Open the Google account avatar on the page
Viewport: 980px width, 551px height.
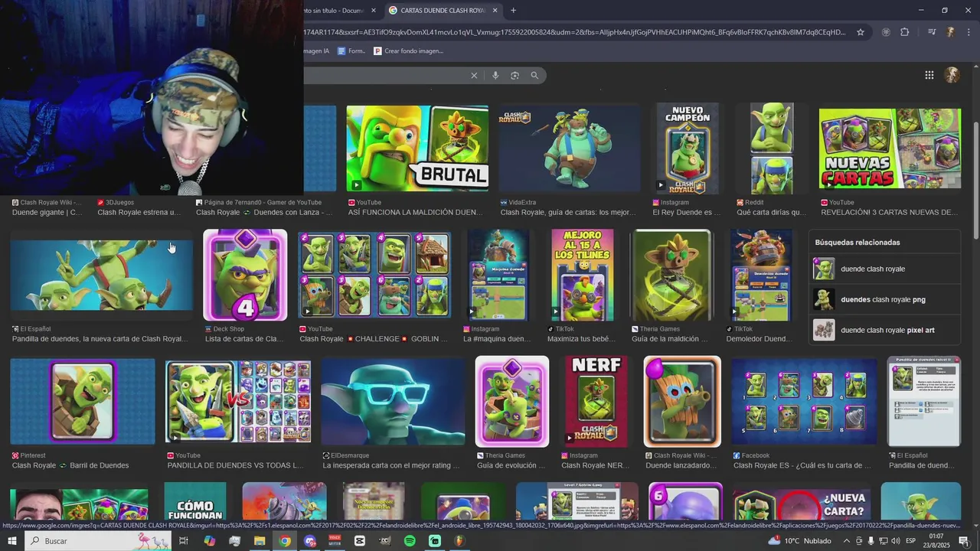tap(952, 75)
